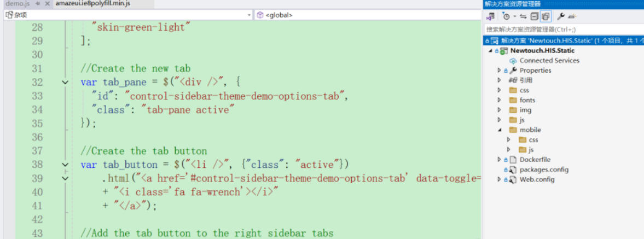Image resolution: width=644 pixels, height=239 pixels.
Task: Select the js folder label under mobile
Action: coord(531,150)
